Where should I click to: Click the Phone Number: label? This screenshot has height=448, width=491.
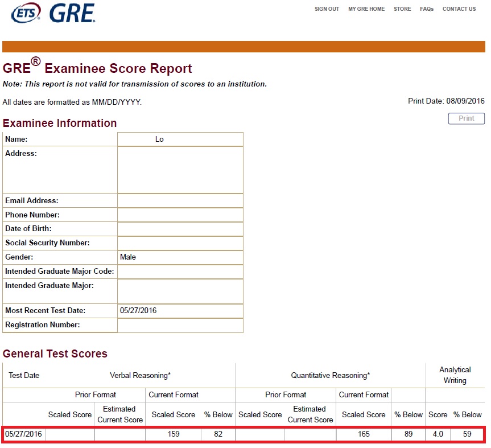click(x=32, y=215)
